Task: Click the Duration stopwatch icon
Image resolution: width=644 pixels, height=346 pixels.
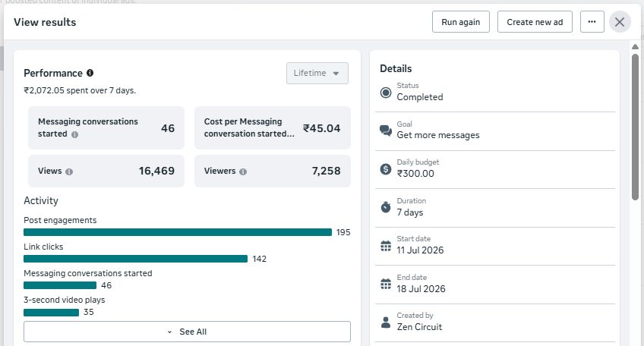Action: tap(386, 207)
